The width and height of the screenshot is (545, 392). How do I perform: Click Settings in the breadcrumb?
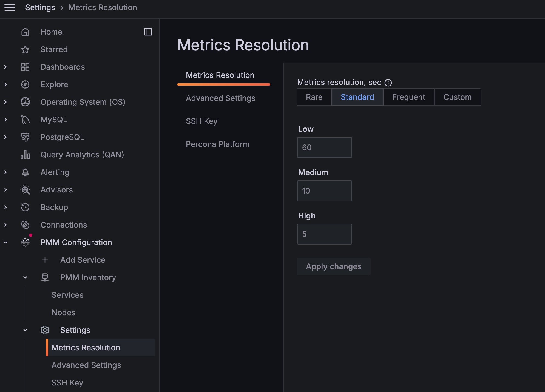[x=40, y=7]
